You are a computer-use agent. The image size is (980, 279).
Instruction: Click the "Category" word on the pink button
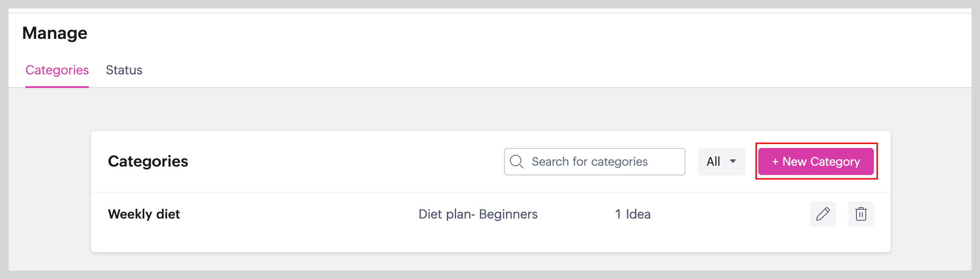pos(835,161)
